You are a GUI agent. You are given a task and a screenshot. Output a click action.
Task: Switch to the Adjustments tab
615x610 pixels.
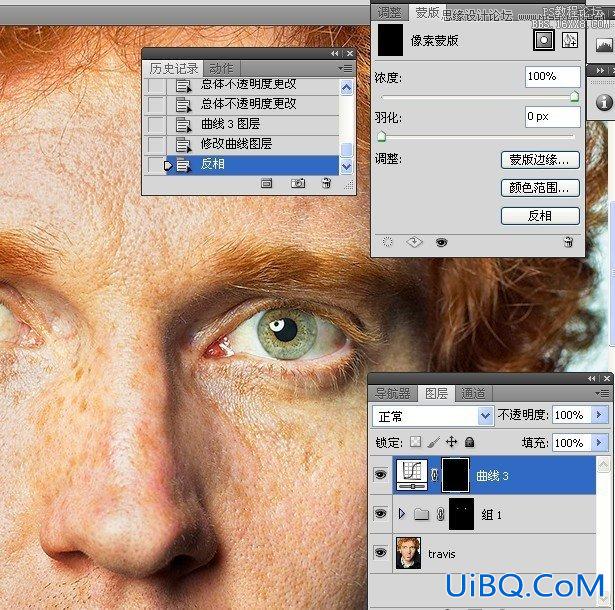coord(389,13)
